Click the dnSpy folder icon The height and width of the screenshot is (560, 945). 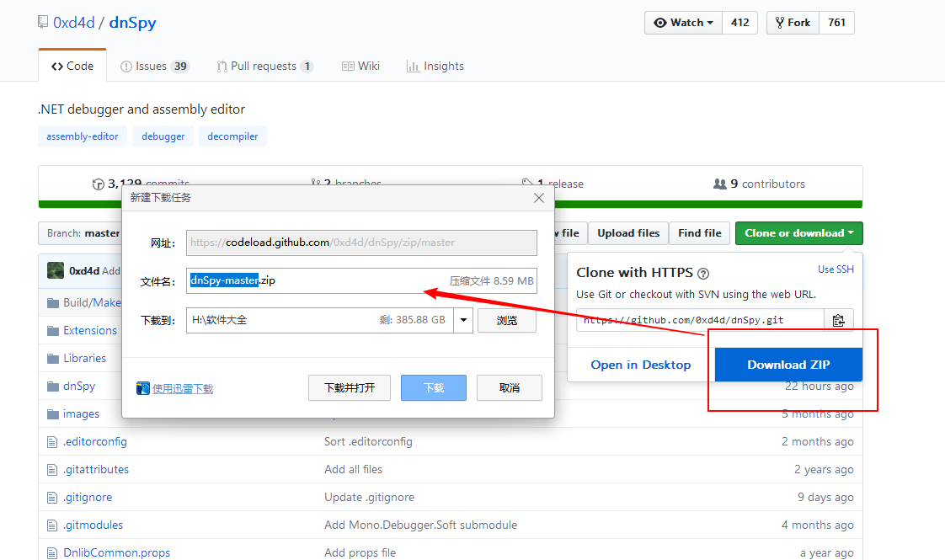tap(53, 386)
